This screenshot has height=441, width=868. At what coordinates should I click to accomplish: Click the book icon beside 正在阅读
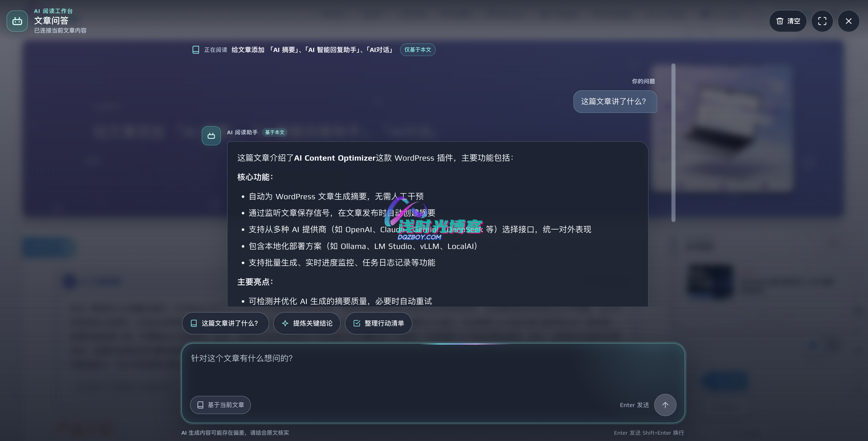click(x=196, y=50)
